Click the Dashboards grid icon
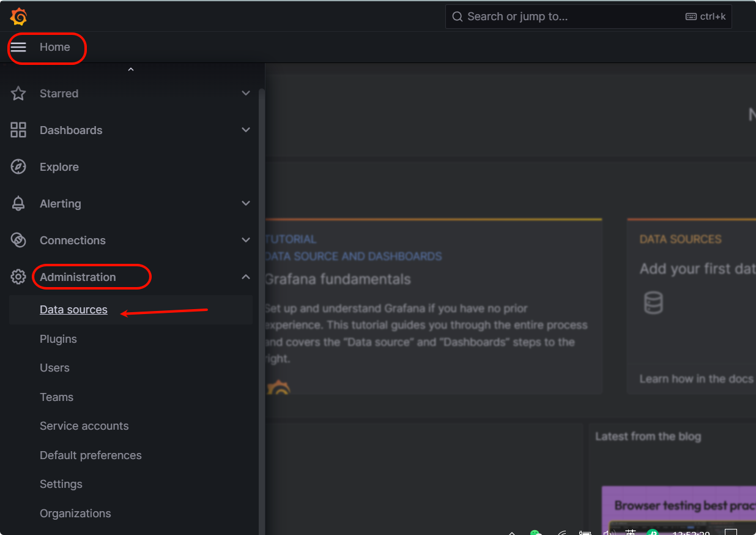 click(18, 130)
